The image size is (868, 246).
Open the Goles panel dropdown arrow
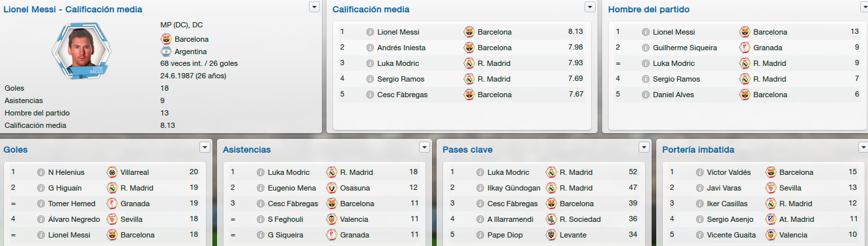pos(205,147)
